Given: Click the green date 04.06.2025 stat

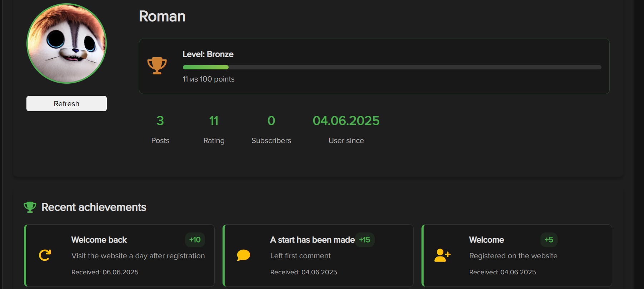Looking at the screenshot, I should tap(346, 121).
